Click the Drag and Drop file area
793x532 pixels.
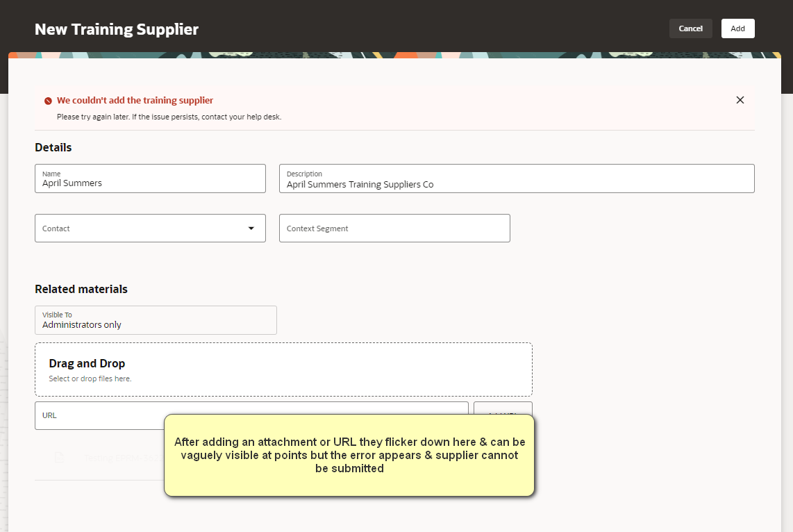283,369
